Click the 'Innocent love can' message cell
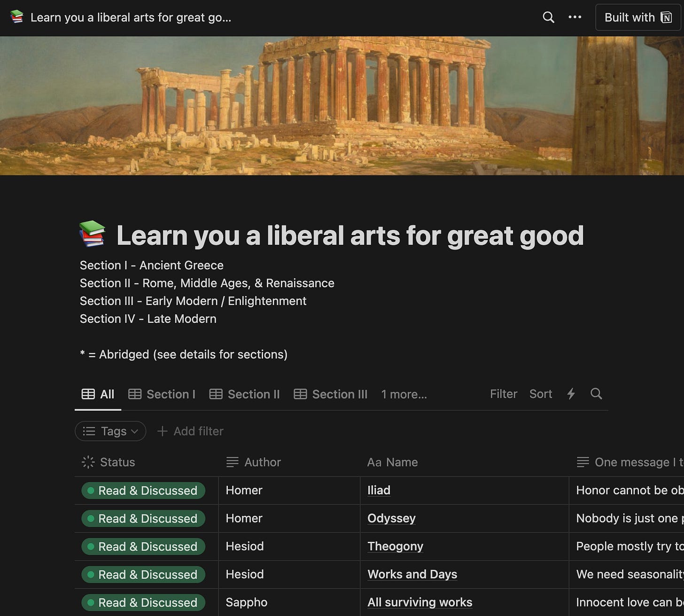 (627, 602)
